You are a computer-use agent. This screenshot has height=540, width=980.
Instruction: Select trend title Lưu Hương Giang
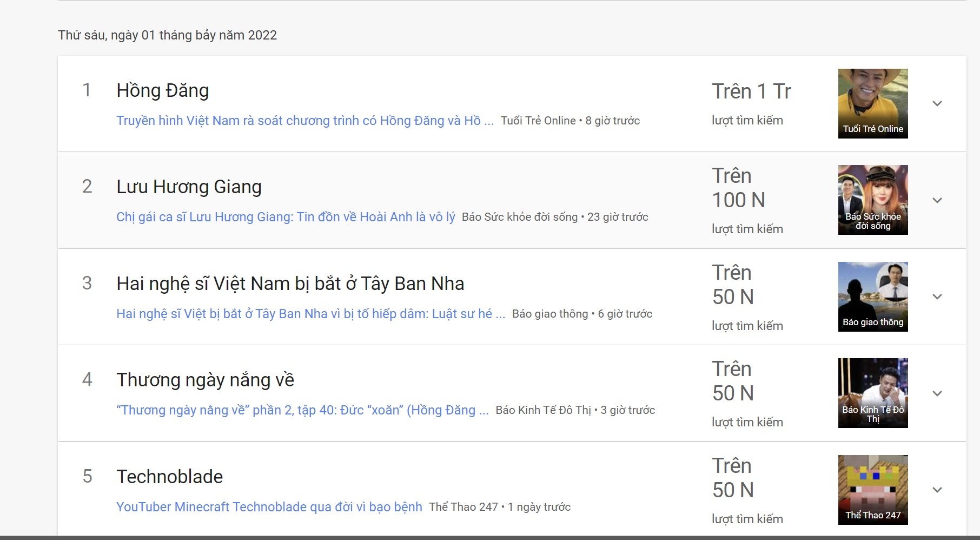point(189,187)
